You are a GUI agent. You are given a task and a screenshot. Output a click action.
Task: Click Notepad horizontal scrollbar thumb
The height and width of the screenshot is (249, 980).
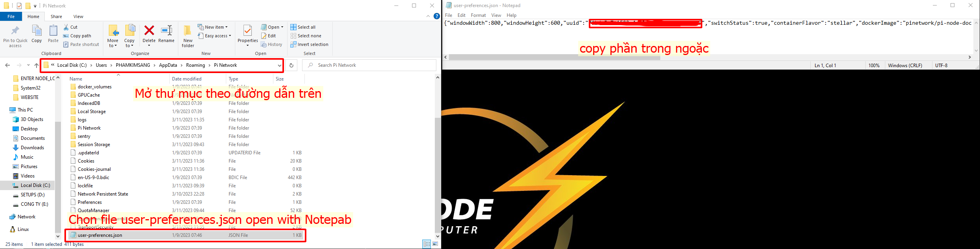click(554, 57)
